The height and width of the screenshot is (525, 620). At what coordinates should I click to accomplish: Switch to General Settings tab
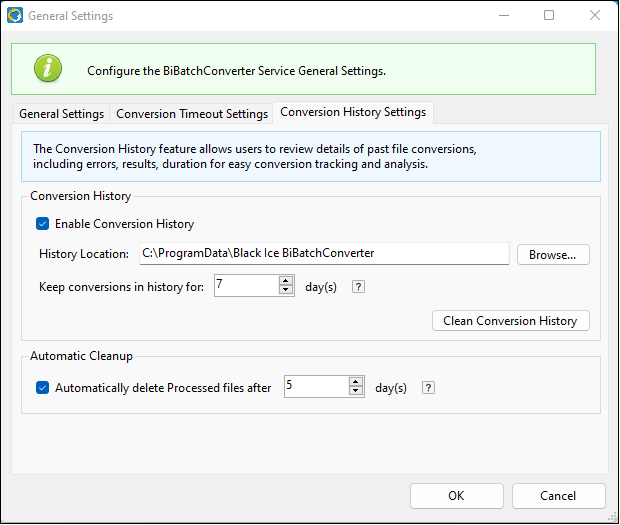pyautogui.click(x=61, y=114)
